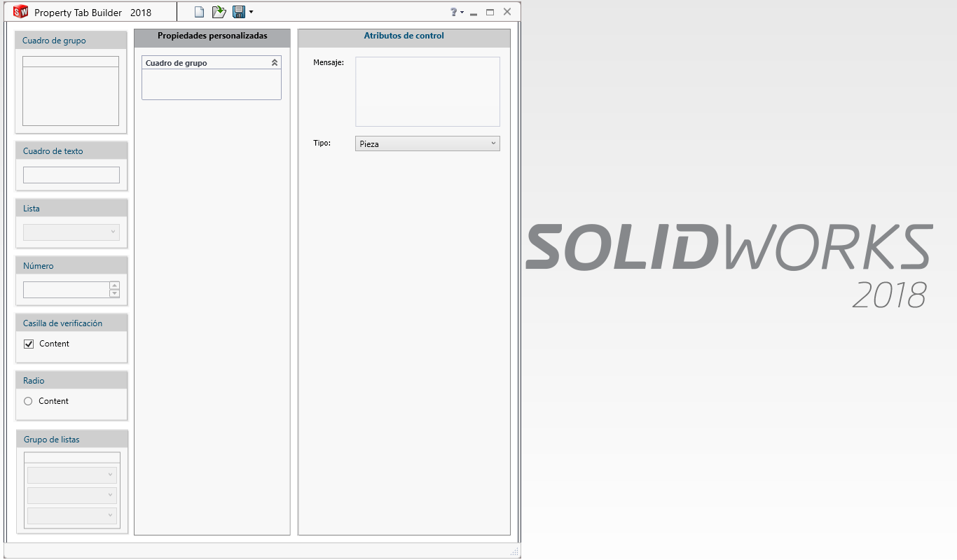Select the Cuadro de grupo palette header
This screenshot has height=560, width=957.
pyautogui.click(x=71, y=41)
